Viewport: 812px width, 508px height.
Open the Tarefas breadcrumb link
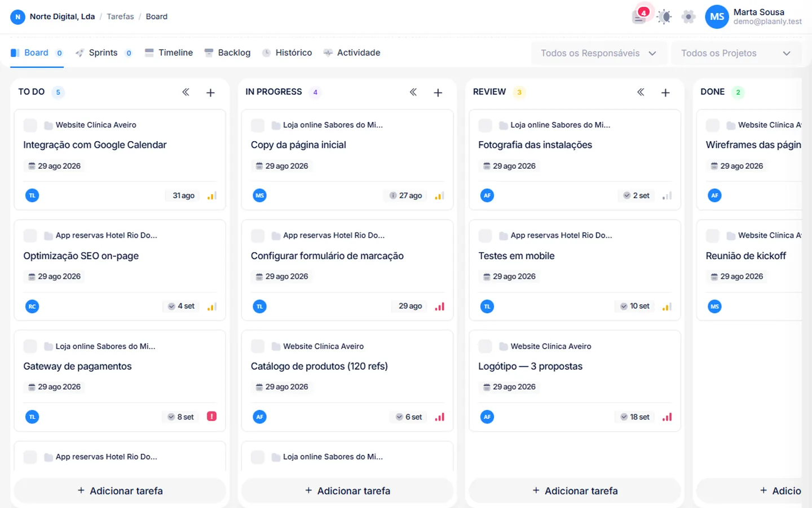click(x=120, y=16)
